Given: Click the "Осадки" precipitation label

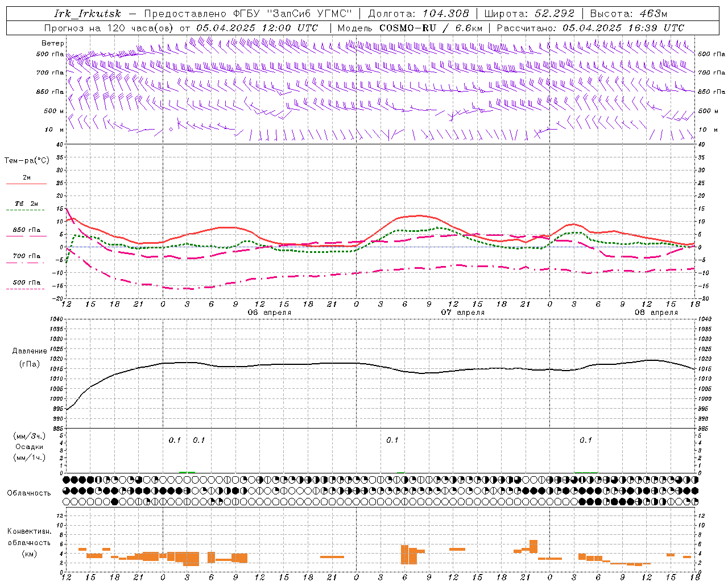Looking at the screenshot, I should point(30,447).
